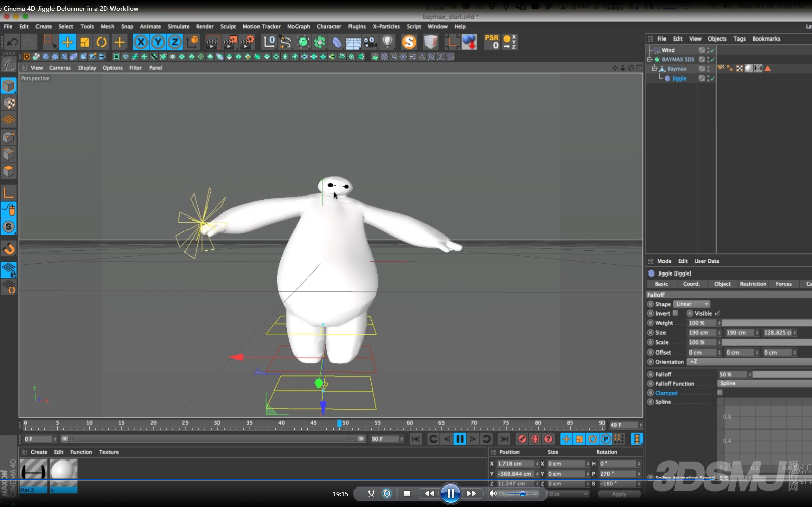Screen dimensions: 812x507
Task: Toggle the Visible checkbox in Falloff
Action: pyautogui.click(x=717, y=314)
